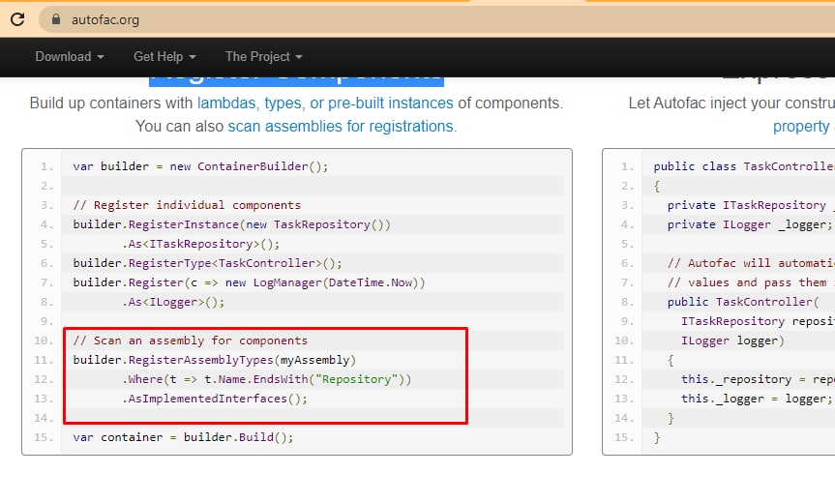835x504 pixels.
Task: Open the Download dropdown menu
Action: (70, 56)
